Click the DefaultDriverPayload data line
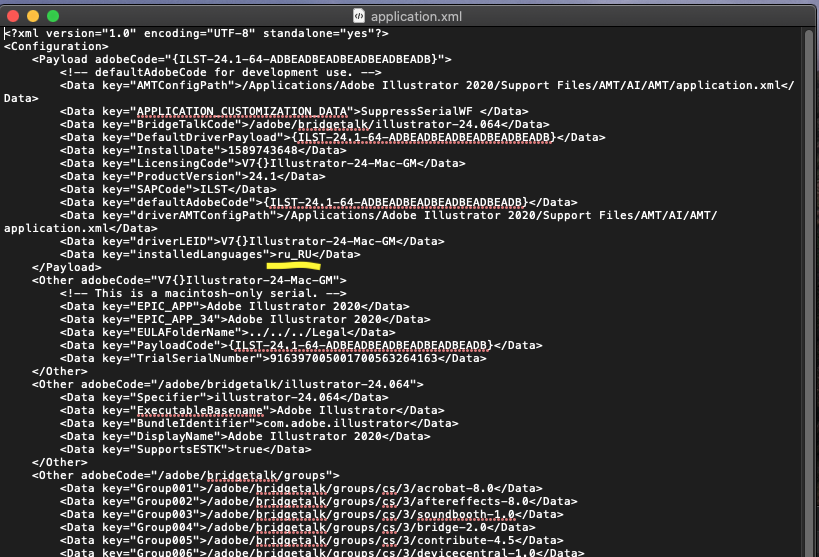This screenshot has width=819, height=557. [332, 137]
